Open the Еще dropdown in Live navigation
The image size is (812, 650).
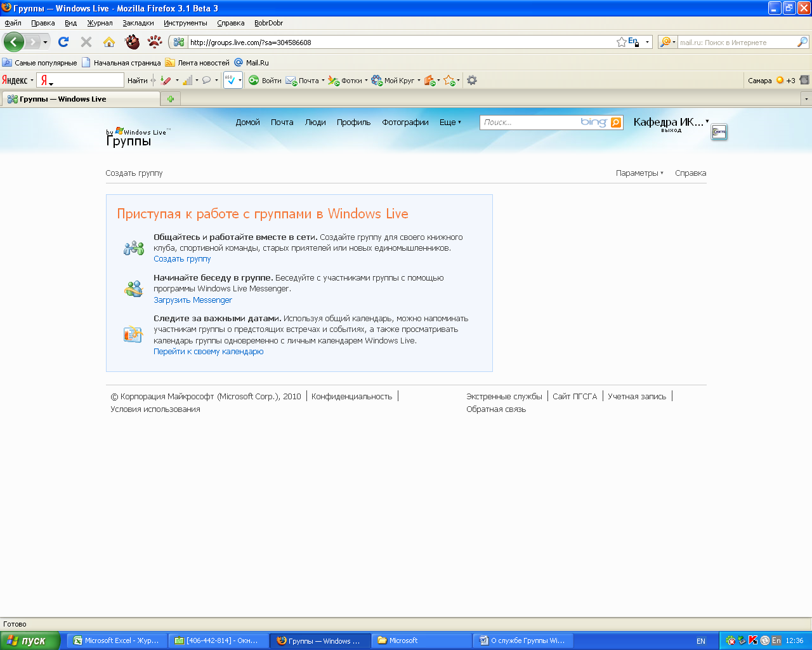(450, 123)
